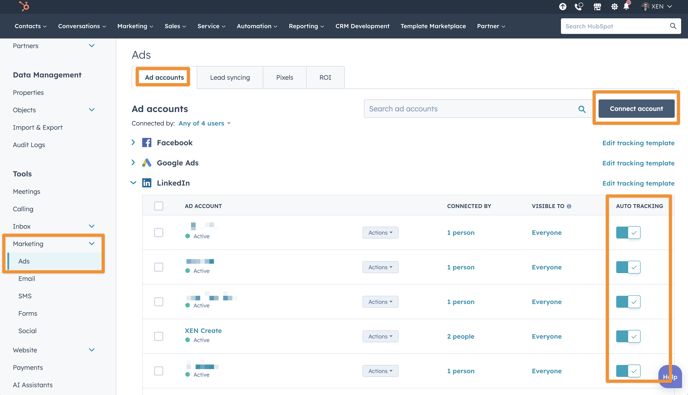688x395 pixels.
Task: Tick the select-all checkbox in table header
Action: click(x=158, y=206)
